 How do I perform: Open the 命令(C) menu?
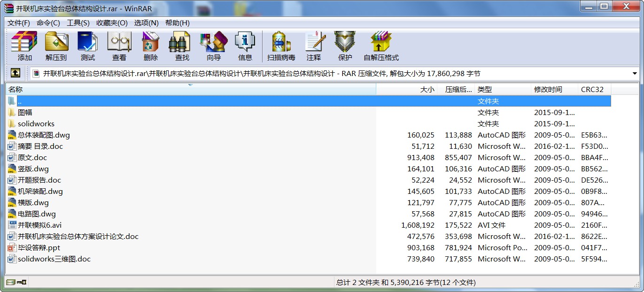coord(48,23)
